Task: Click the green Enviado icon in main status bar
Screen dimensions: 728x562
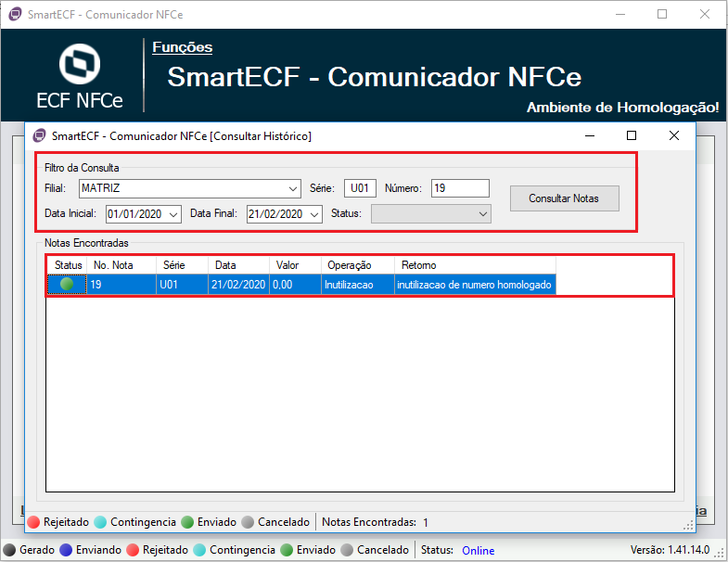Action: point(287,550)
